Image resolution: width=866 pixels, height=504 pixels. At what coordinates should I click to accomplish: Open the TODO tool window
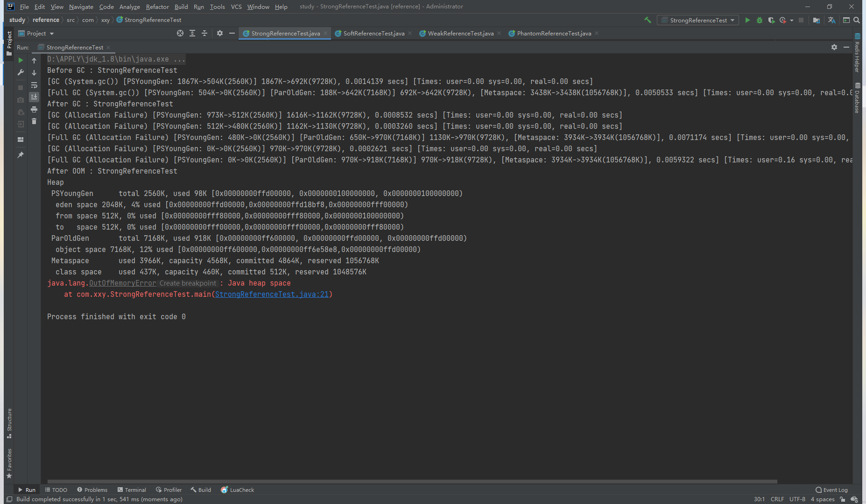click(x=56, y=490)
